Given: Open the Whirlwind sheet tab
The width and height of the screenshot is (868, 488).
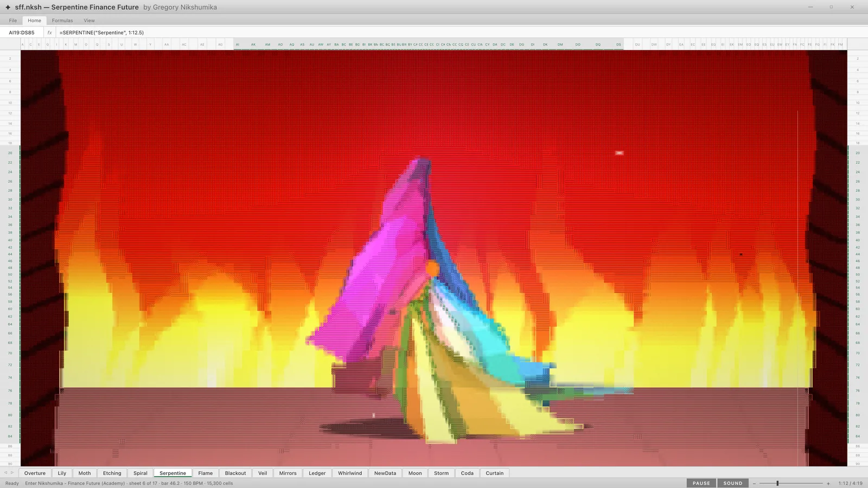Looking at the screenshot, I should coord(350,473).
